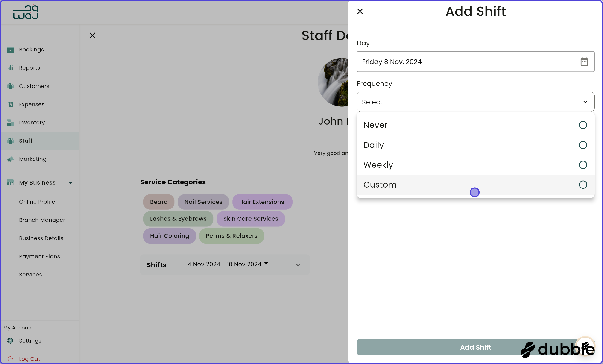Collapse the My Business menu
This screenshot has height=364, width=603.
tap(70, 182)
